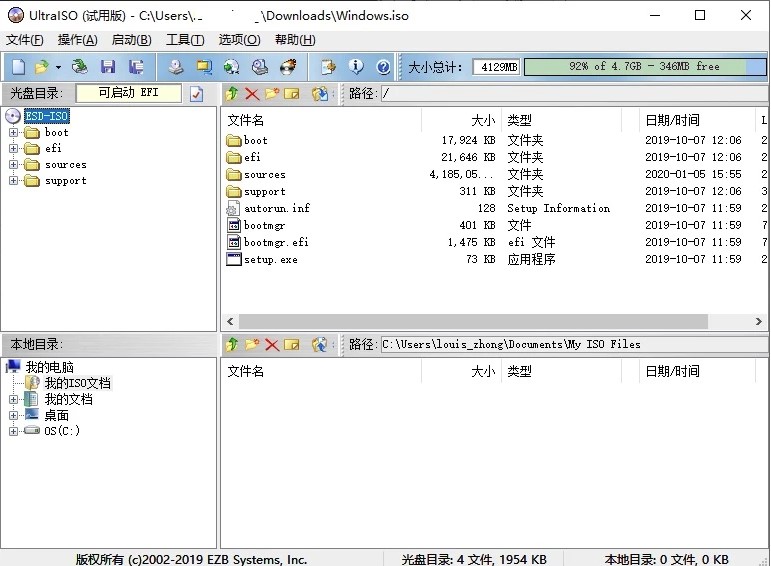Click the rename icon in disc pane toolbar
771x566 pixels.
292,93
